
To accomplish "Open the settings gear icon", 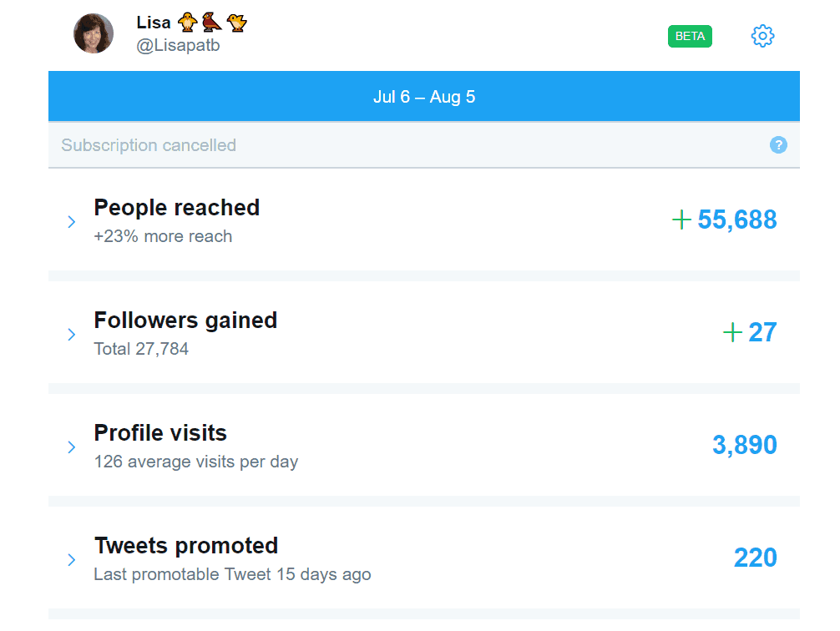I will pyautogui.click(x=762, y=36).
